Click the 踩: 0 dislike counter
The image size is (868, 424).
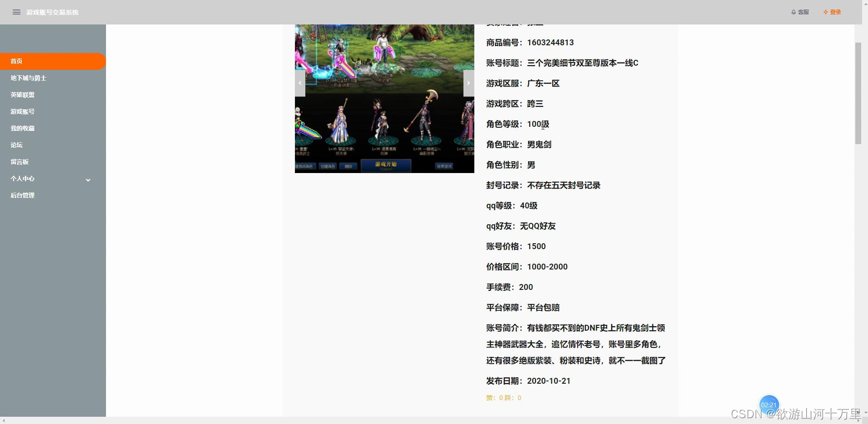(x=513, y=398)
